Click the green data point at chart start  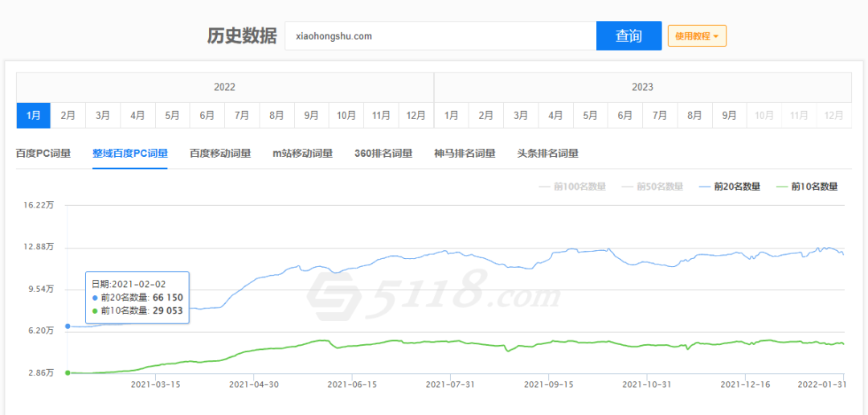68,372
